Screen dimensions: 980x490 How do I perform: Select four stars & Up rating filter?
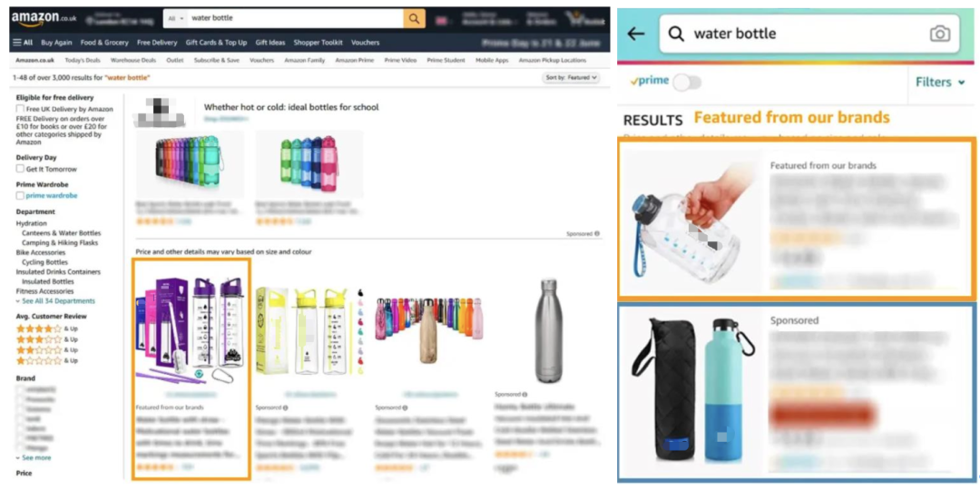[47, 328]
